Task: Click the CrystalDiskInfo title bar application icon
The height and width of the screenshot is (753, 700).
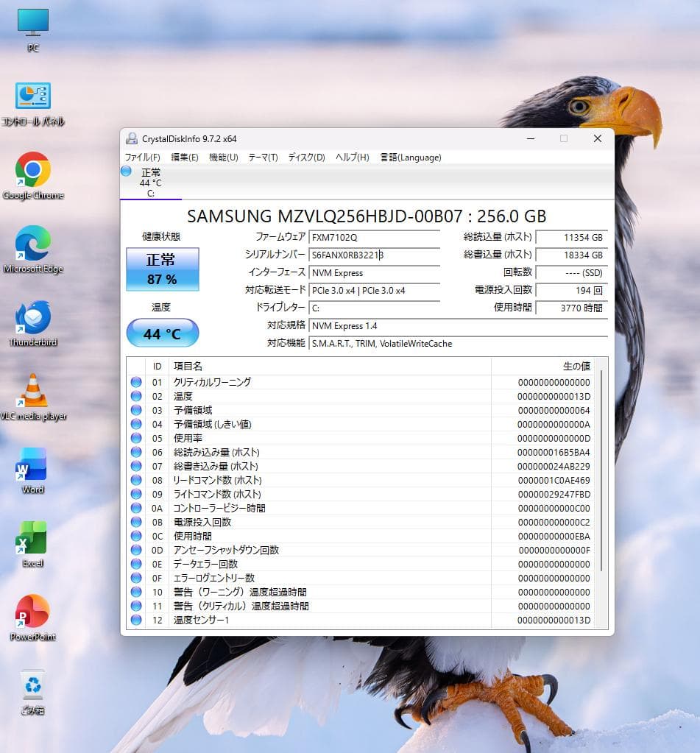Action: click(132, 138)
